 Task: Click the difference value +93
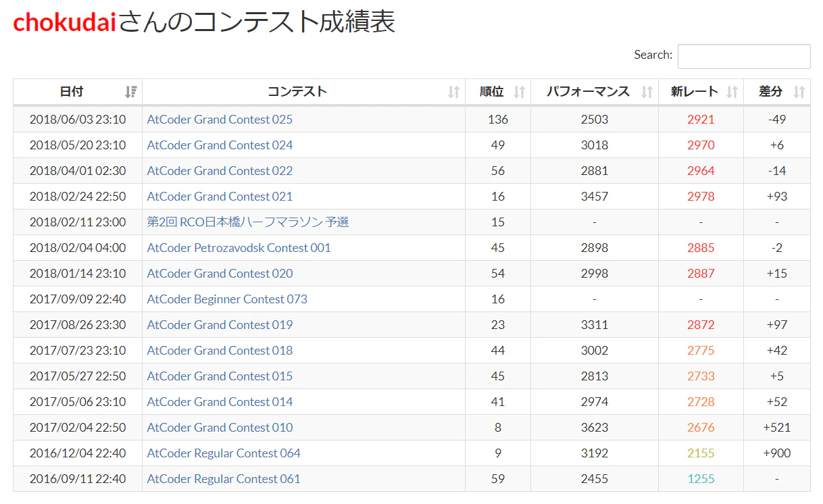[777, 197]
